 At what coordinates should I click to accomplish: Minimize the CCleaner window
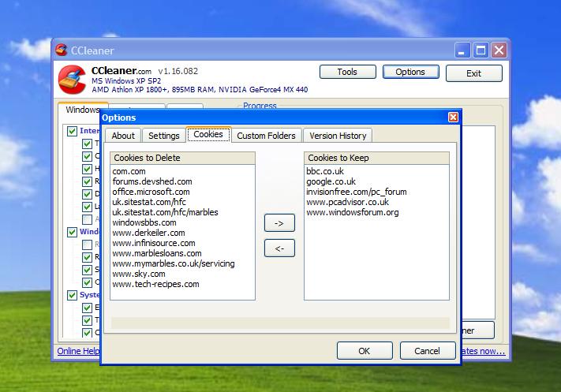point(462,50)
